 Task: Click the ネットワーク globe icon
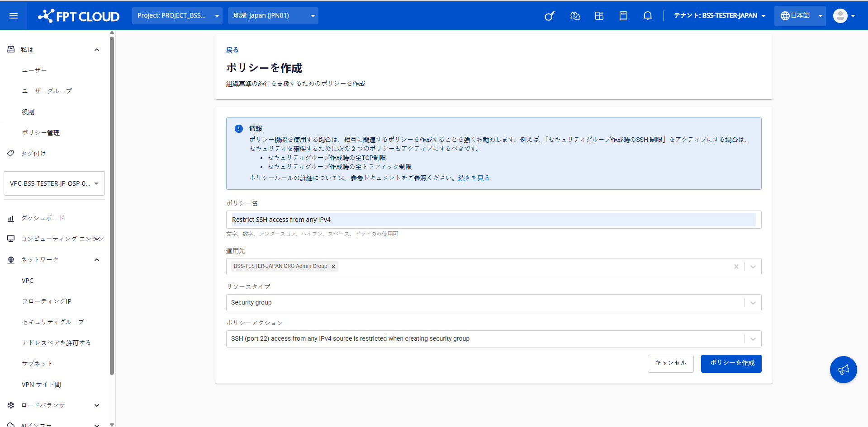click(x=11, y=260)
